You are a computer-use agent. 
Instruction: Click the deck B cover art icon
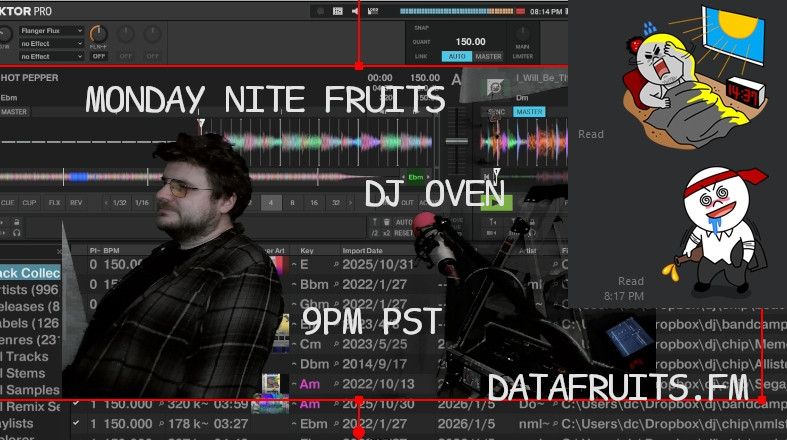495,88
